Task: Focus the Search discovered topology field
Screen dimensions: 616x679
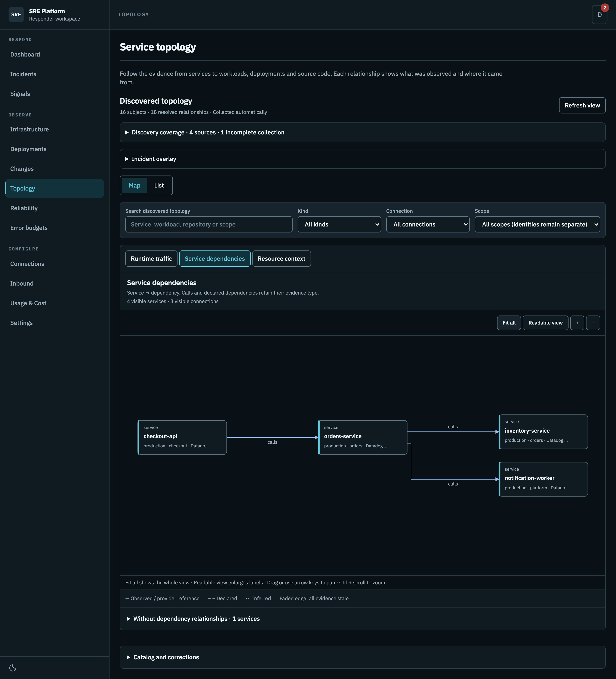Action: 209,224
